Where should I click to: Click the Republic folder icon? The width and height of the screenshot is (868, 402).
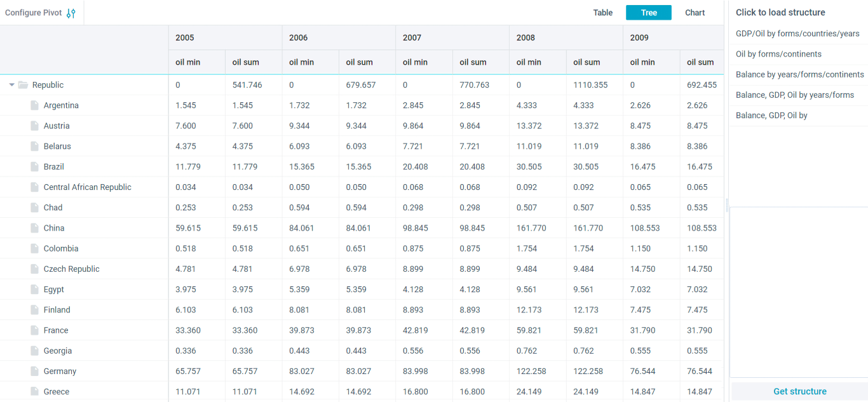pos(24,85)
